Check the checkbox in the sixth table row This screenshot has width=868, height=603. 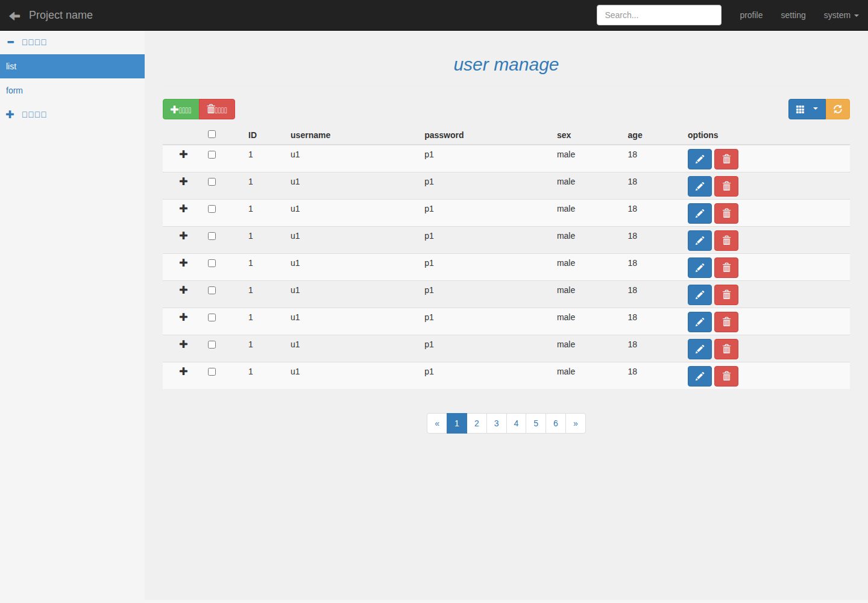pyautogui.click(x=212, y=291)
